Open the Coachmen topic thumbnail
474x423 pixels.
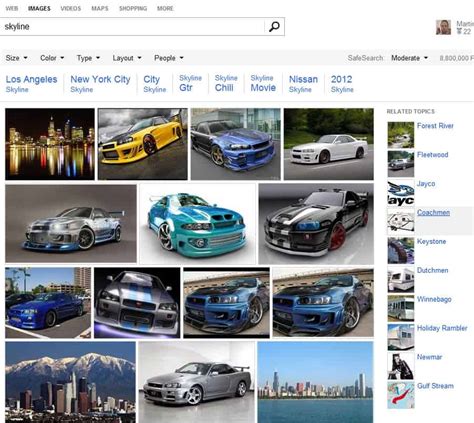click(x=401, y=222)
